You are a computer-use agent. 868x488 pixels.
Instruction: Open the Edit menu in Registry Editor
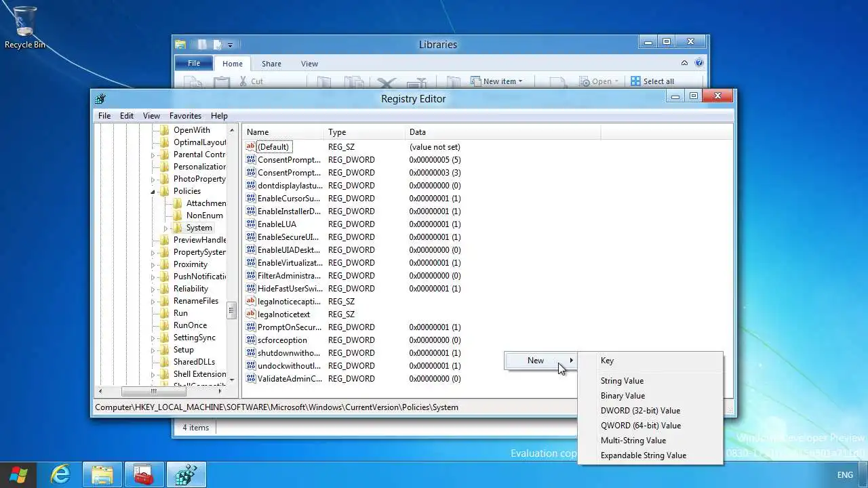(127, 116)
